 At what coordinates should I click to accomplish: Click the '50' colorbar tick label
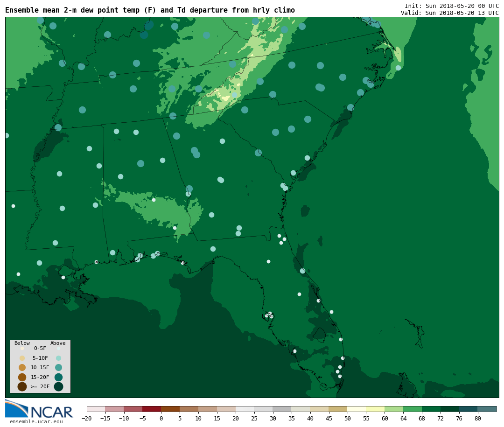coord(348,418)
